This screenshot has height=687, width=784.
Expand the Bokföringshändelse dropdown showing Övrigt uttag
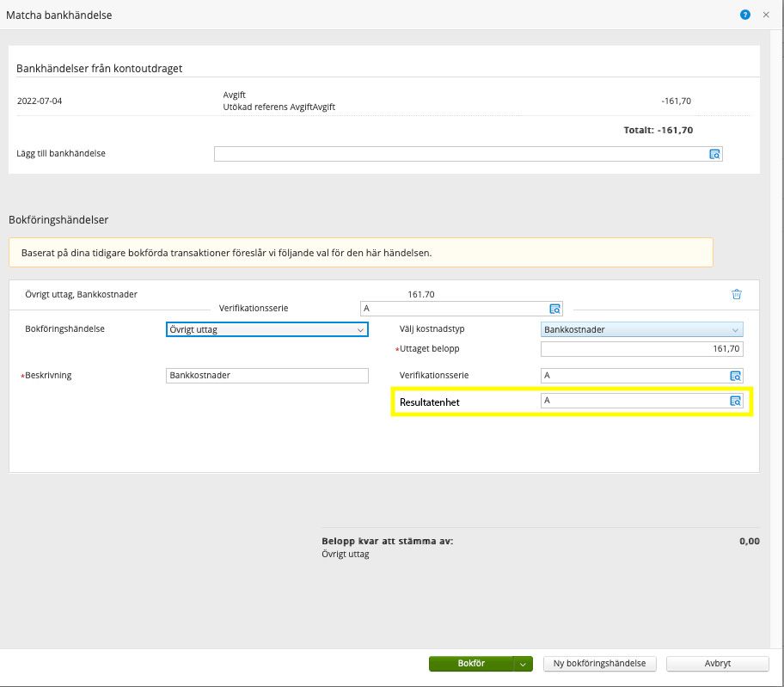click(266, 329)
